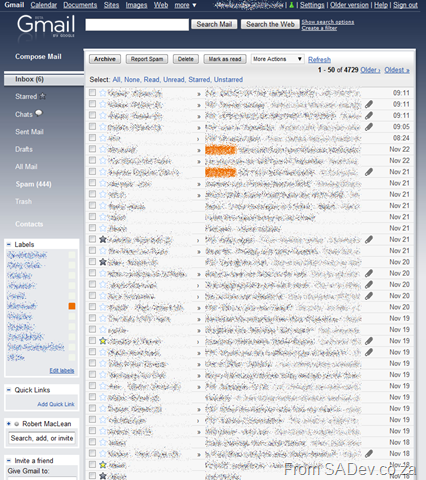Click Create a filter link
The height and width of the screenshot is (480, 426).
pyautogui.click(x=319, y=28)
